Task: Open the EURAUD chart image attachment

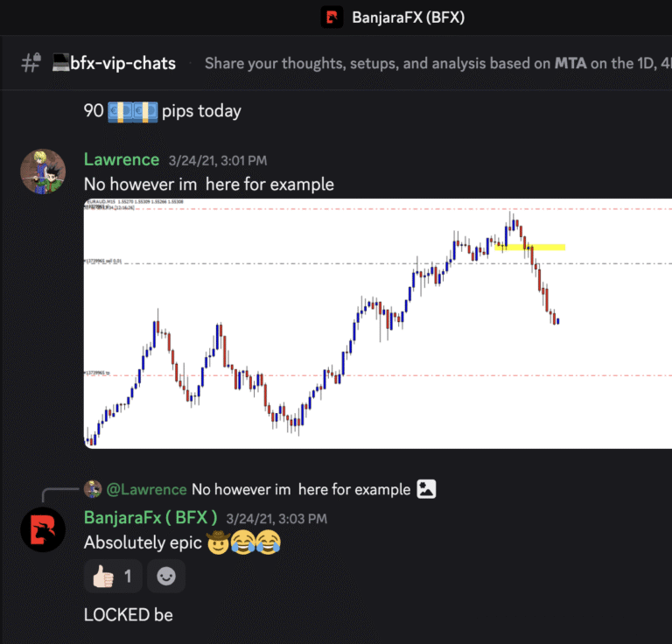Action: [x=378, y=324]
